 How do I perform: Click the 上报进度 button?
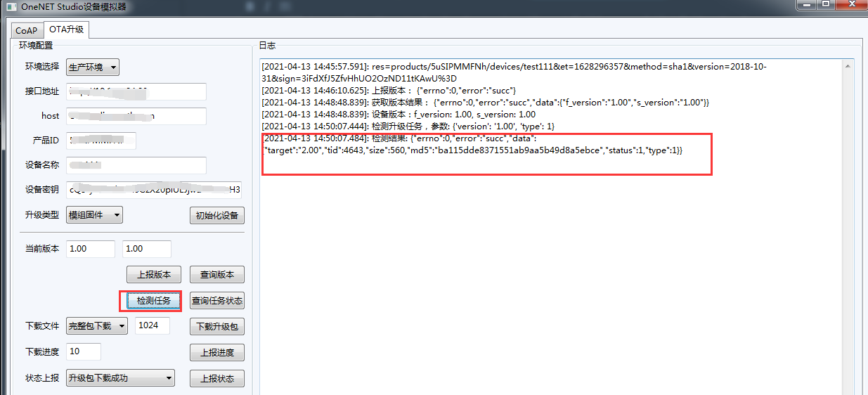[x=216, y=352]
